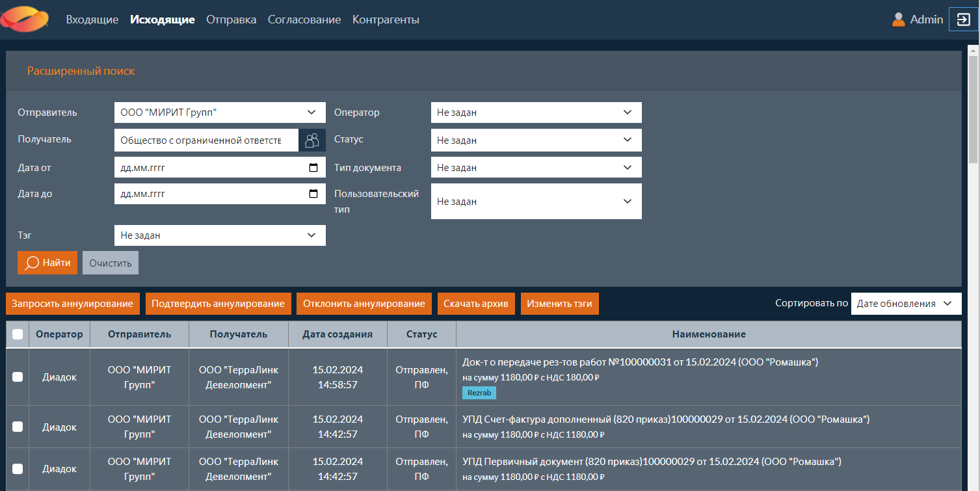This screenshot has height=491, width=980.
Task: Open the Статус filter dropdown
Action: tap(536, 140)
